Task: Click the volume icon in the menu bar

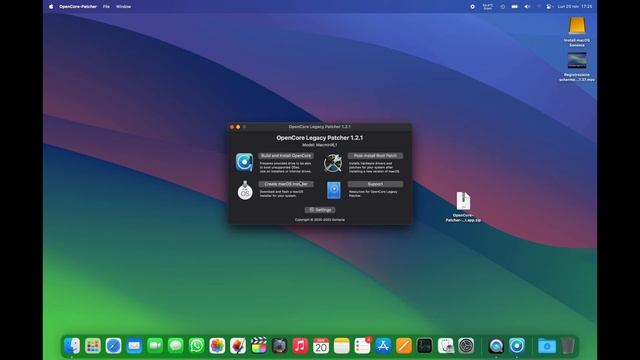Action: tap(527, 7)
